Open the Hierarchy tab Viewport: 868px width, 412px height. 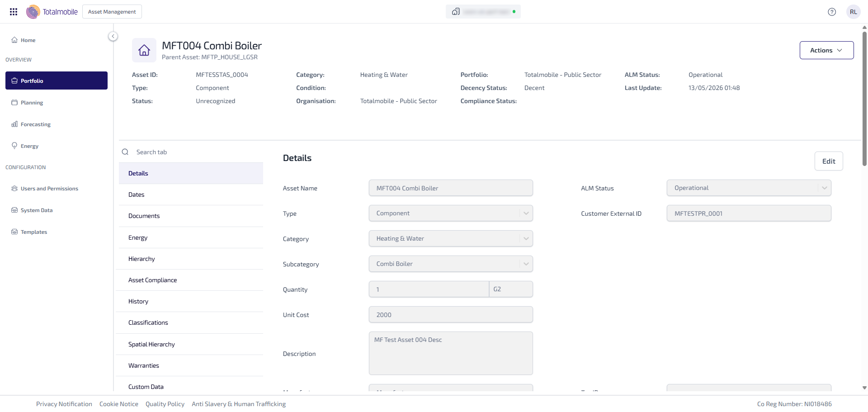pyautogui.click(x=191, y=259)
